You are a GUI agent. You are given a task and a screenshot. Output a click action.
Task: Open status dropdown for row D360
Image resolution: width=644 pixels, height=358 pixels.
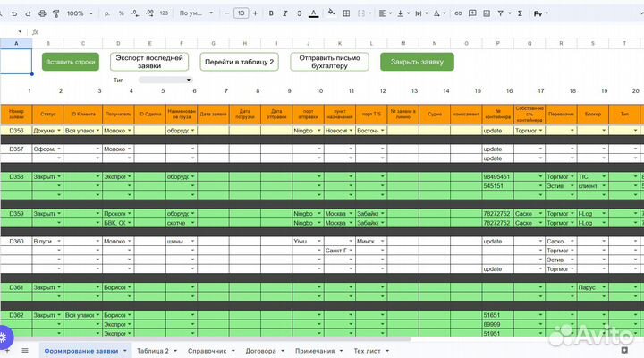click(x=59, y=242)
